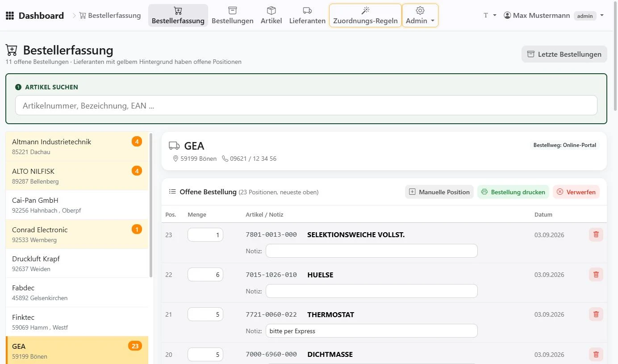Open Zuordnungs-Regeln in the navigation
This screenshot has width=618, height=364.
pyautogui.click(x=365, y=16)
